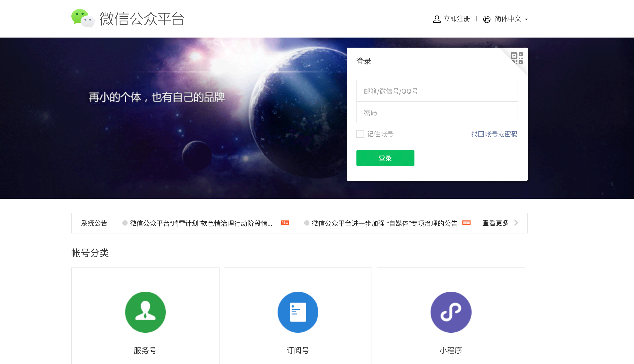Screen dimensions: 634x364
Task: Click the WeChat logo icon
Action: click(x=83, y=18)
